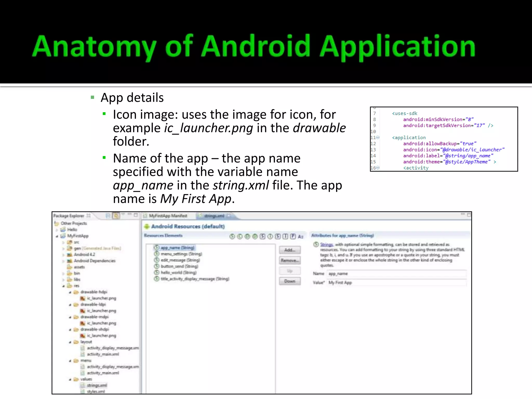Click the green Android icon beside Android Resources
The width and height of the screenshot is (532, 399).
click(147, 227)
